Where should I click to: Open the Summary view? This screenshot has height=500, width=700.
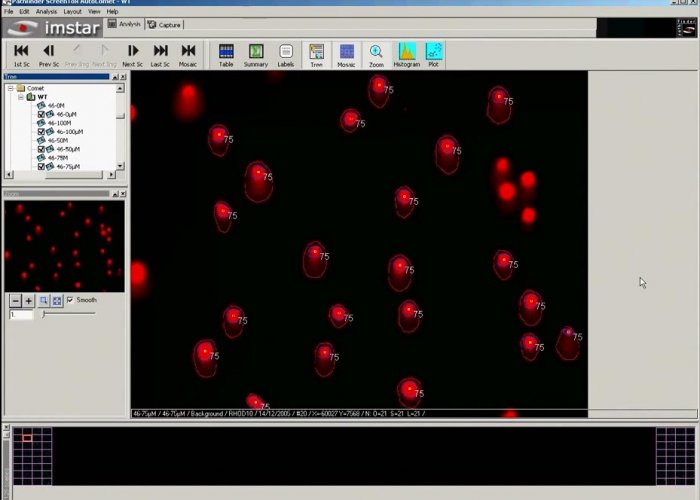pyautogui.click(x=256, y=55)
